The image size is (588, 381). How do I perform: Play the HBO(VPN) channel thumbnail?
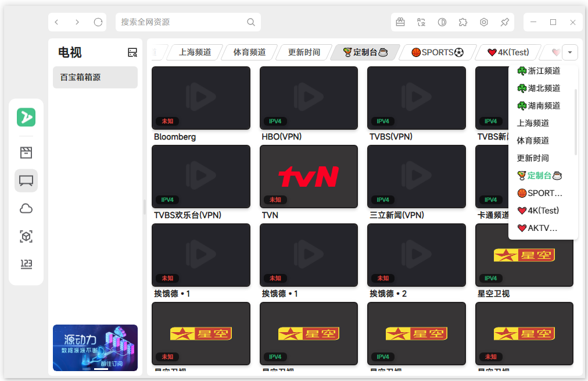point(309,98)
